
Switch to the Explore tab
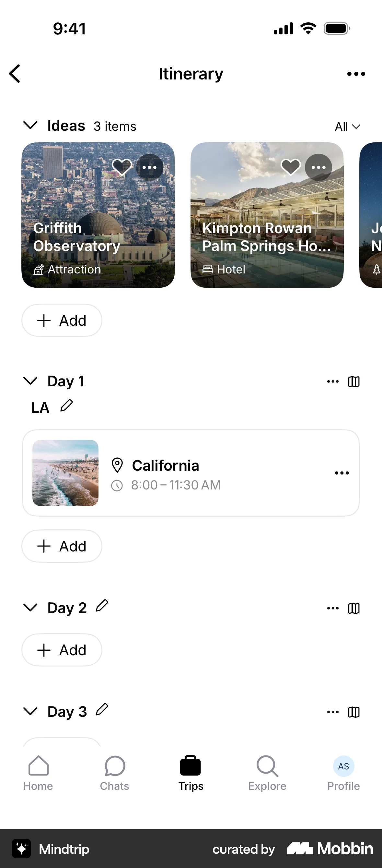tap(267, 773)
